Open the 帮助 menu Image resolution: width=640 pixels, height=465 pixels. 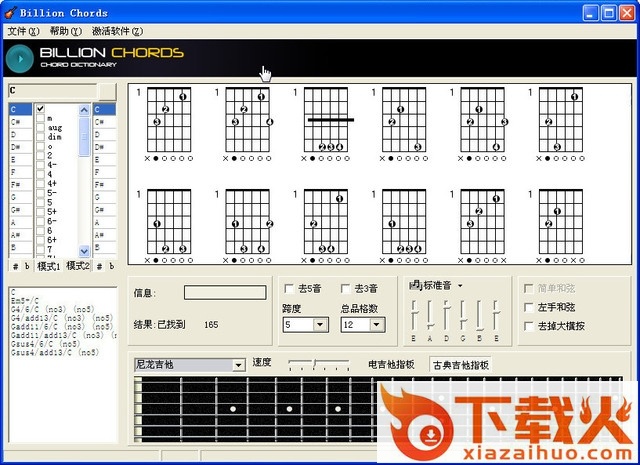point(66,31)
